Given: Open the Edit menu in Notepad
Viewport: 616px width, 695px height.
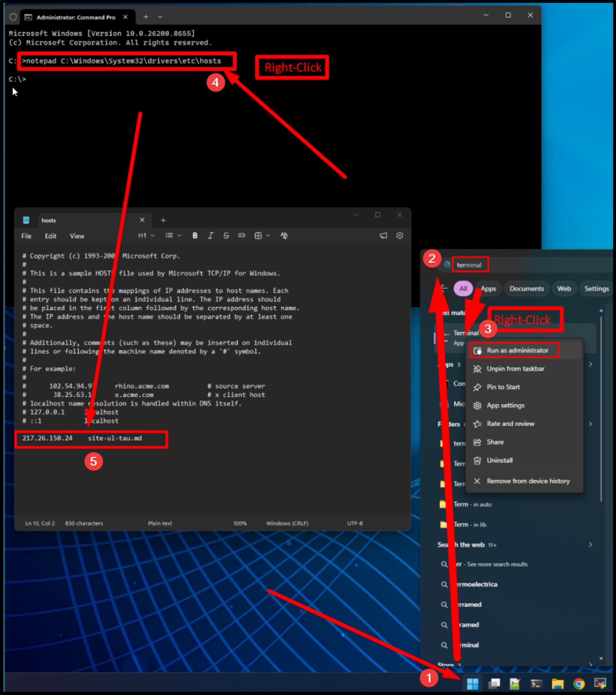Looking at the screenshot, I should [x=51, y=236].
